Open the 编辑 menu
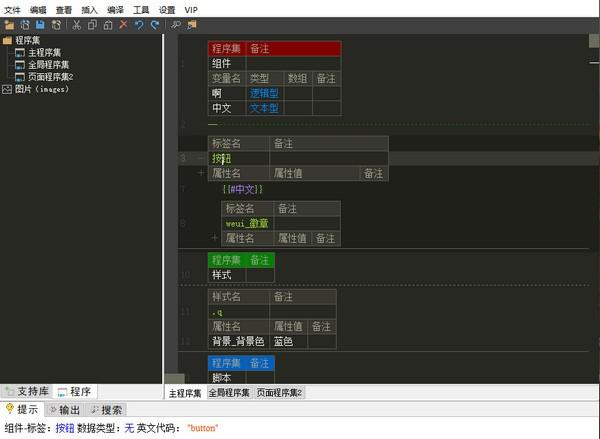Viewport: 600px width, 439px height. click(38, 10)
